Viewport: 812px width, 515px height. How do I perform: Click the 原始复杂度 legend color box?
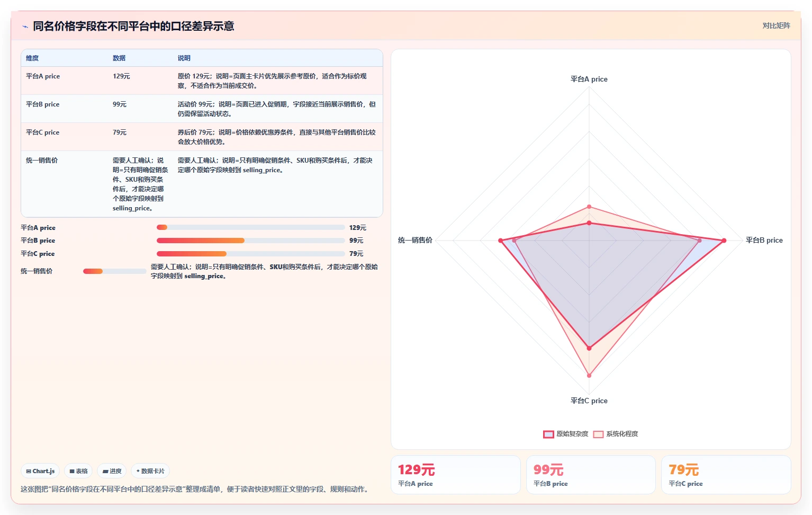click(548, 434)
